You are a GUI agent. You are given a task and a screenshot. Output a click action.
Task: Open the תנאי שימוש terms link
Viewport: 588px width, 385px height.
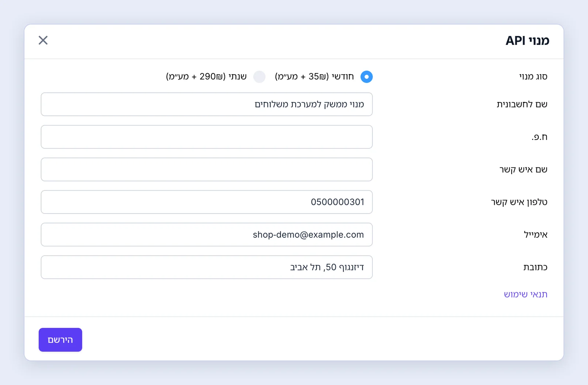[x=526, y=294]
